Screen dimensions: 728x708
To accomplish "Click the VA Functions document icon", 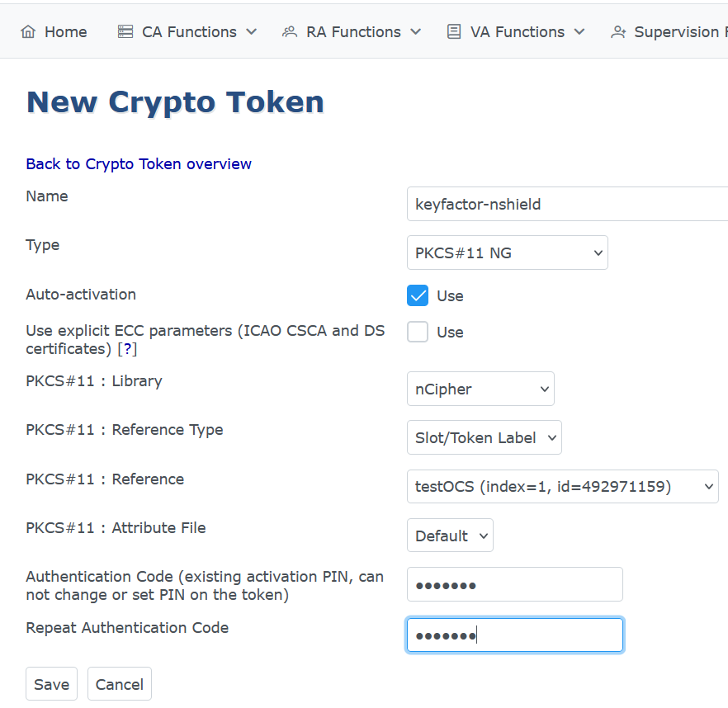I will point(453,31).
